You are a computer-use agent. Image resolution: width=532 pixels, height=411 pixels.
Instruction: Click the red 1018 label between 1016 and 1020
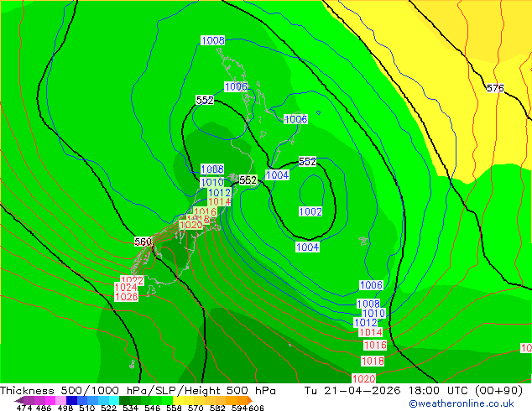[x=373, y=361]
